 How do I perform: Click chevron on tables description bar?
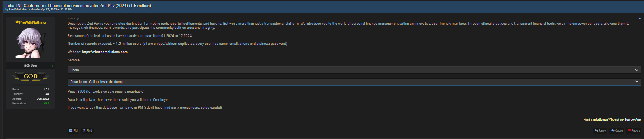point(637,81)
